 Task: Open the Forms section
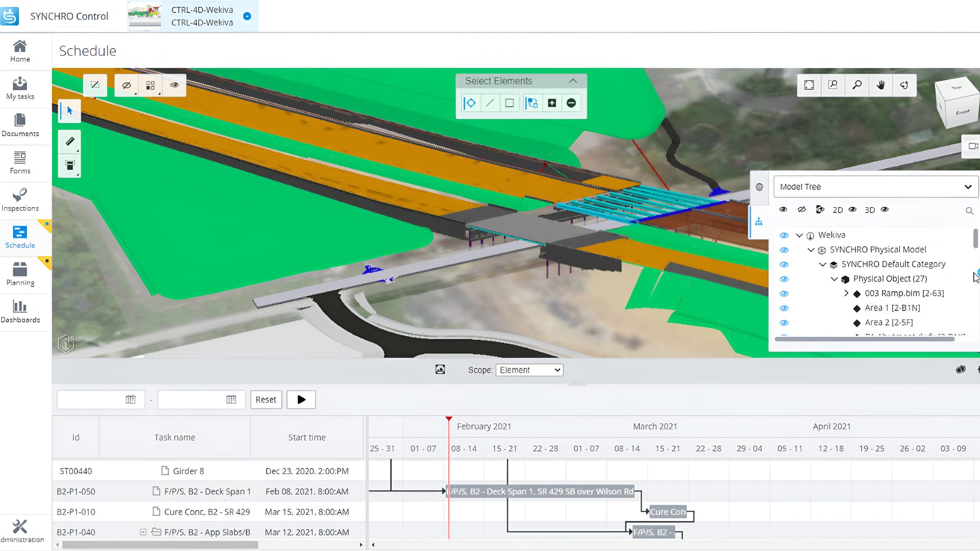pyautogui.click(x=20, y=163)
